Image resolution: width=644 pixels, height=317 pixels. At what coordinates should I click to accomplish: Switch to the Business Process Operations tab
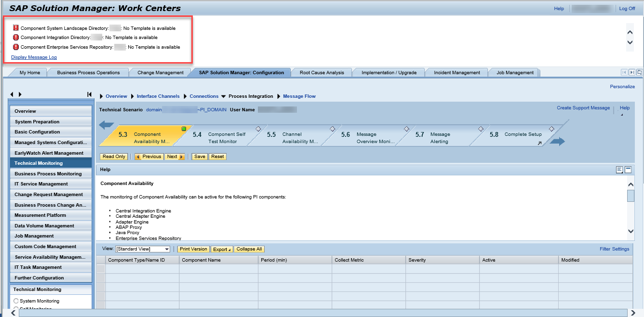88,73
